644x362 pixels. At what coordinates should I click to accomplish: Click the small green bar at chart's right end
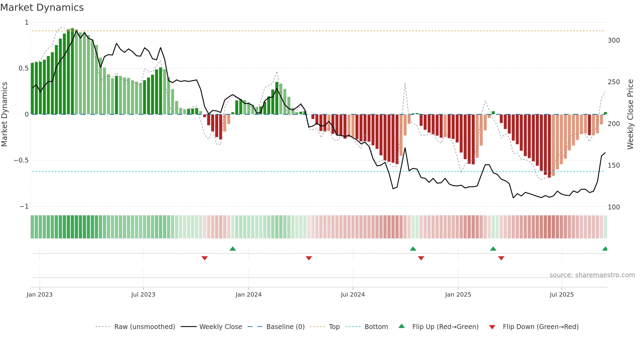606,113
